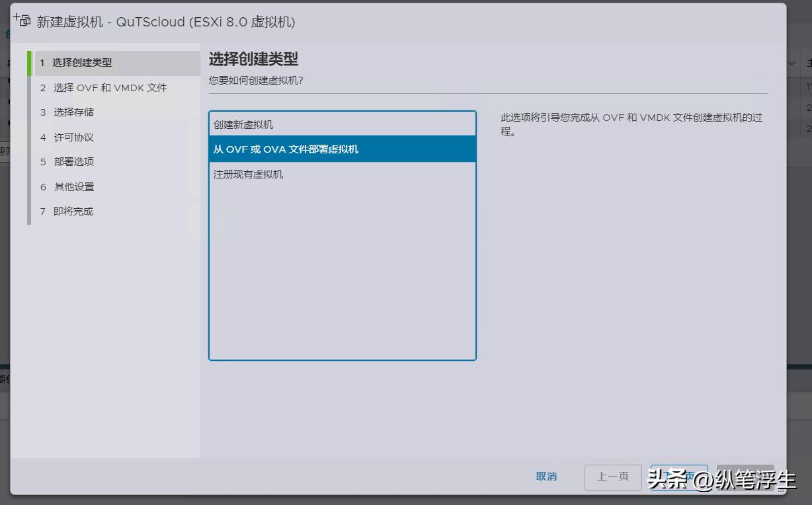The width and height of the screenshot is (812, 505).
Task: Click the new virtual machine icon in title bar
Action: [22, 20]
